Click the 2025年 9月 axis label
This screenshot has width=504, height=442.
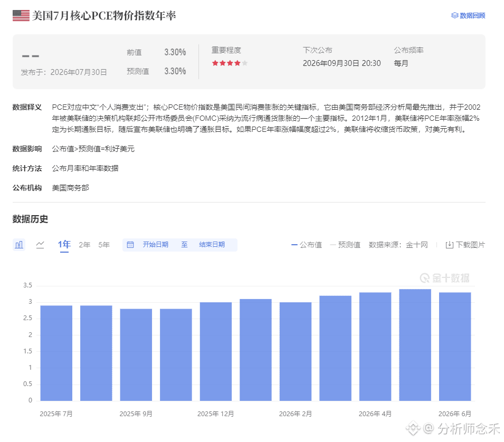tap(136, 414)
